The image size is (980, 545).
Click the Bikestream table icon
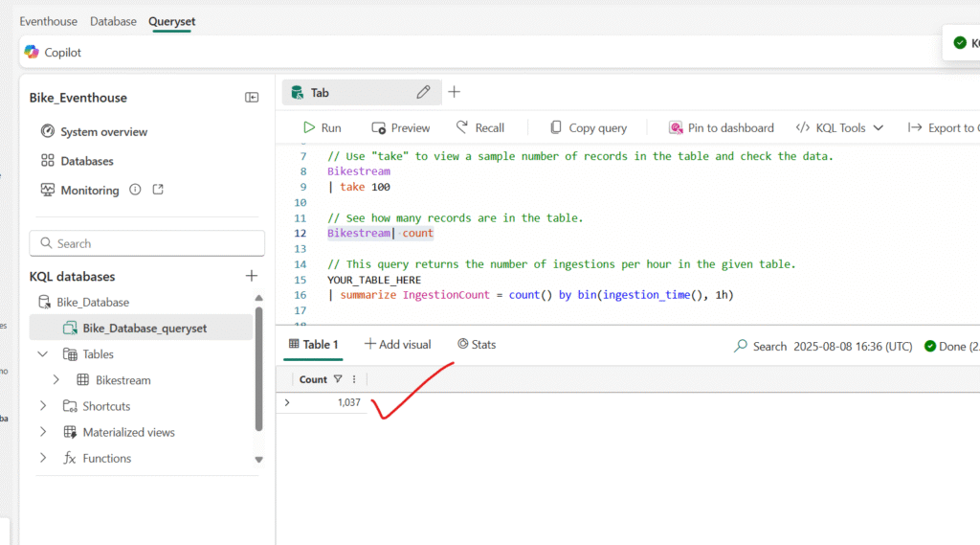coord(82,380)
